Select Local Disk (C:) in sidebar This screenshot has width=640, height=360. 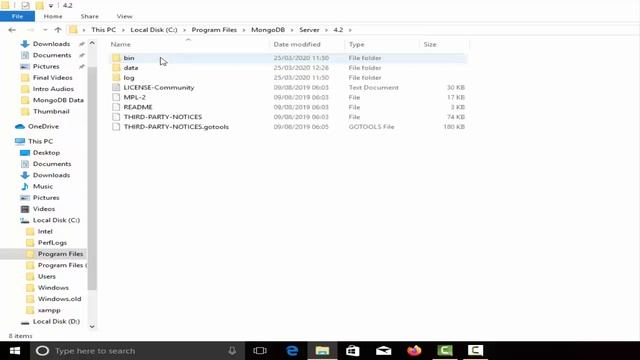click(56, 220)
